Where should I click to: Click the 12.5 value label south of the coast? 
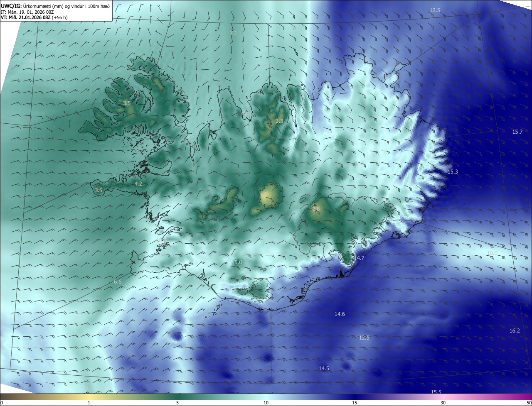364,338
